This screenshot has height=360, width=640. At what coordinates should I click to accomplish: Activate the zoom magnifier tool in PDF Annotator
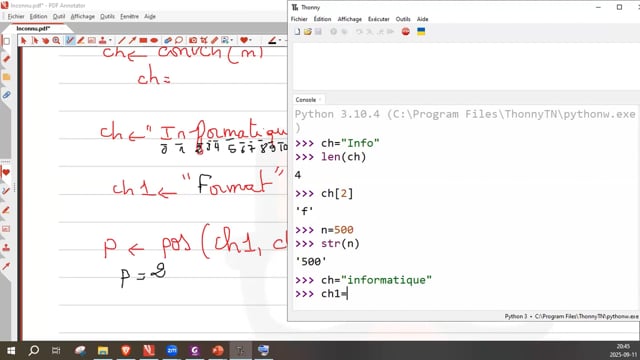point(56,40)
